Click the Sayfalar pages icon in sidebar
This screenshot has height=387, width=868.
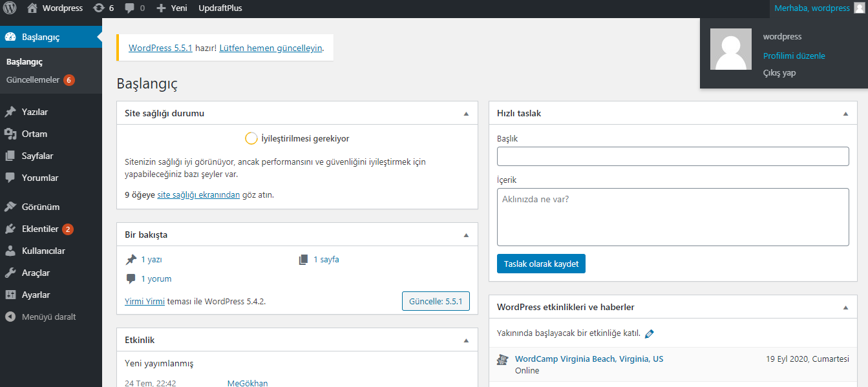tap(10, 156)
